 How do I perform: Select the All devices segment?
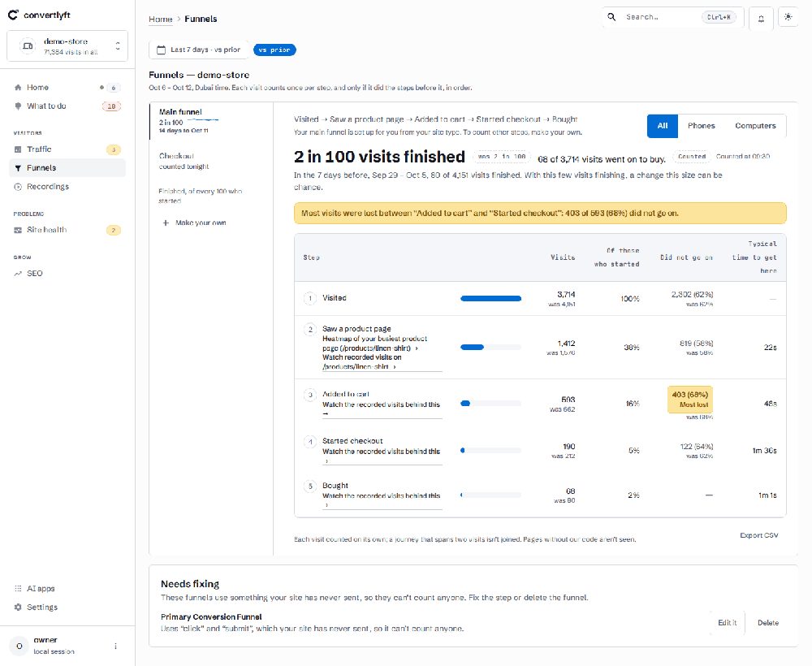click(x=663, y=126)
